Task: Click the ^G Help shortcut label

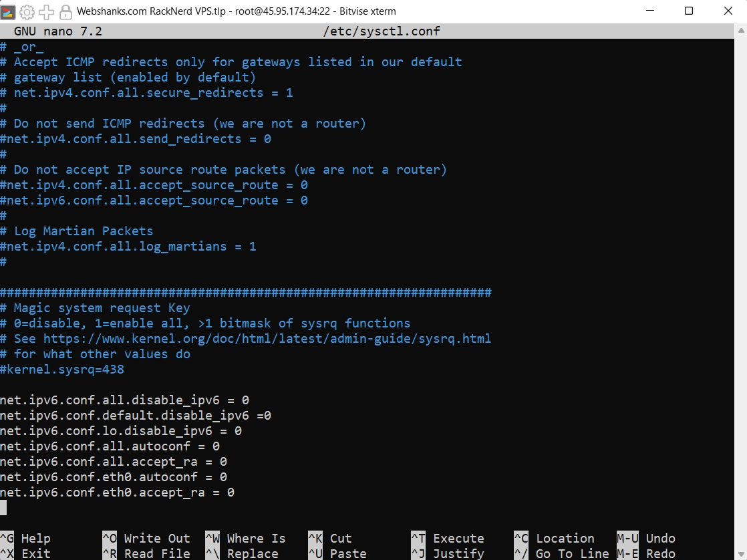Action: 25,538
